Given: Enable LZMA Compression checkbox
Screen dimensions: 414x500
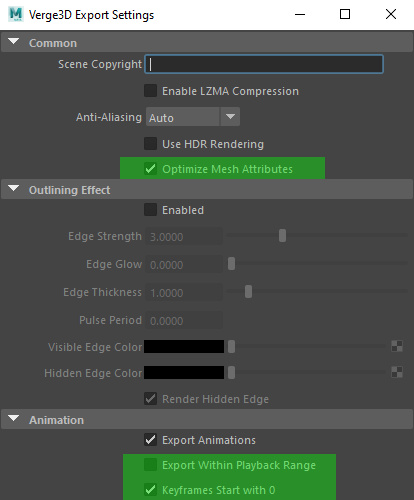Looking at the screenshot, I should [x=150, y=91].
